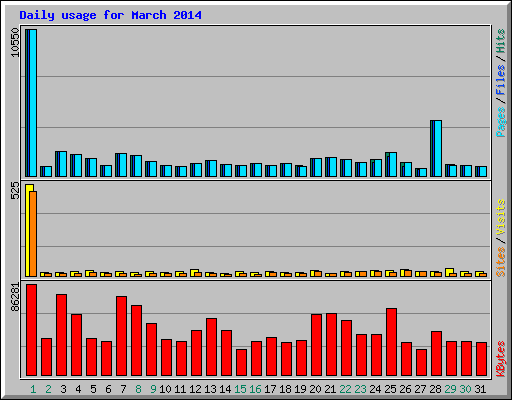This screenshot has width=512, height=400.
Task: Click day label 1 on the x-axis
Action: [33, 389]
